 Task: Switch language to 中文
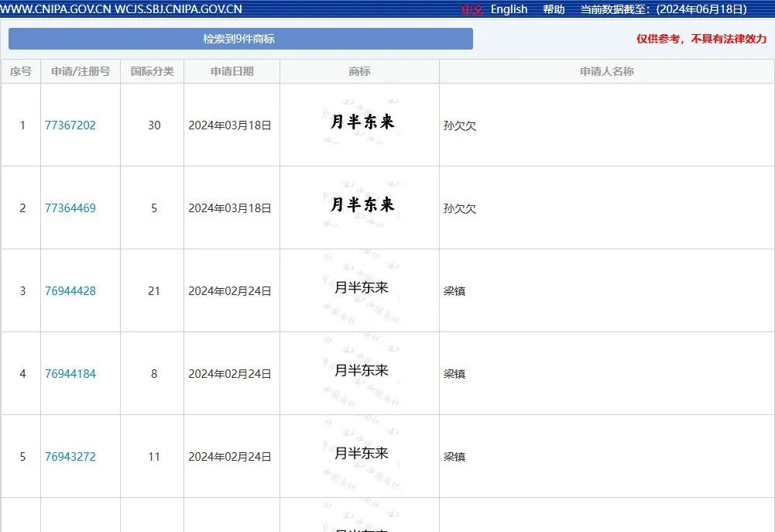point(472,9)
